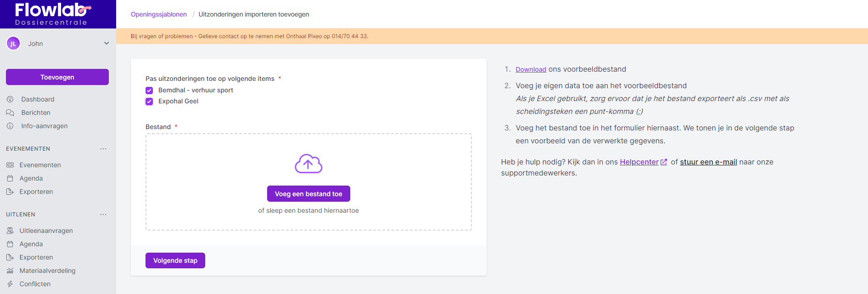This screenshot has width=868, height=294.
Task: Click the Uitleenaanvragen sidebar icon
Action: click(10, 231)
